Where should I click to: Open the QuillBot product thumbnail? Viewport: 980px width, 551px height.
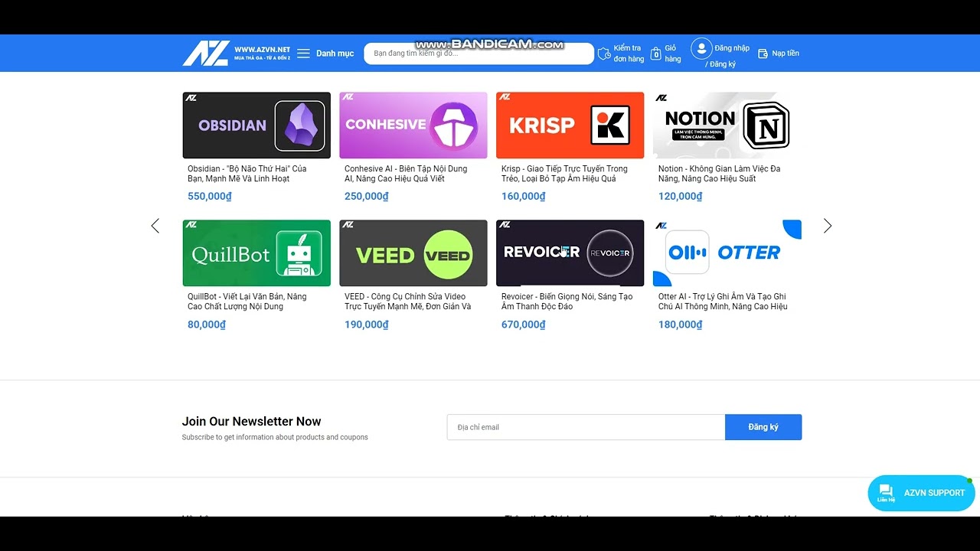coord(256,253)
